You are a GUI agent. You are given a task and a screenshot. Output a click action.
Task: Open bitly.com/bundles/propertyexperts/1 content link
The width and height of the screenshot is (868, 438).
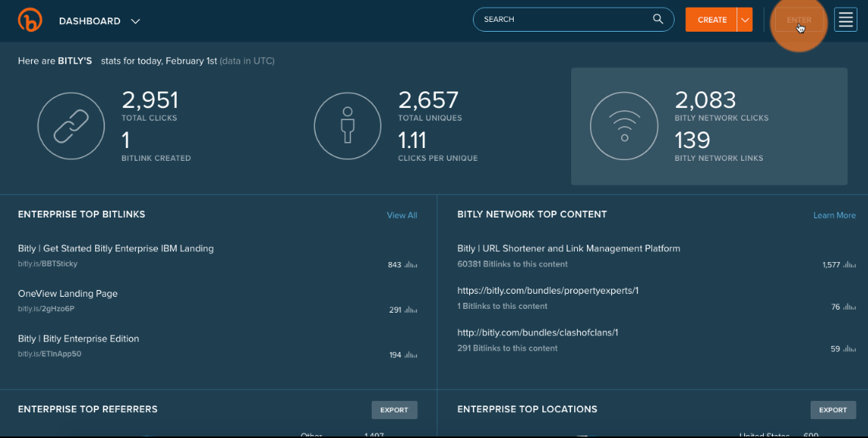pos(548,290)
